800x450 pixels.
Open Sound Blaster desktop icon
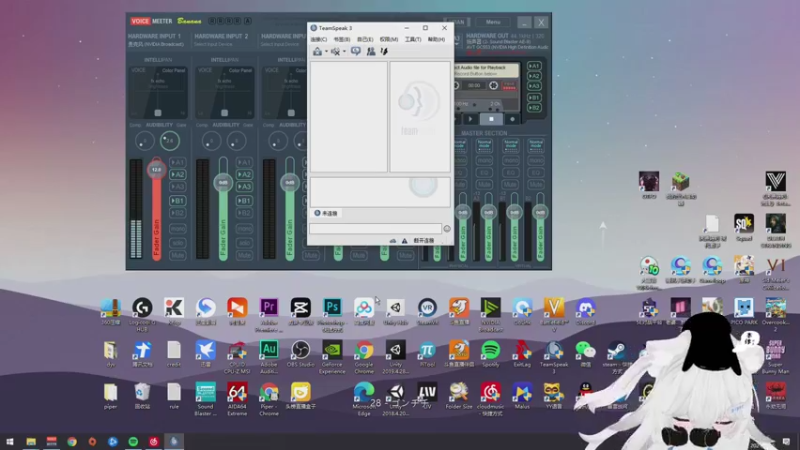click(206, 397)
